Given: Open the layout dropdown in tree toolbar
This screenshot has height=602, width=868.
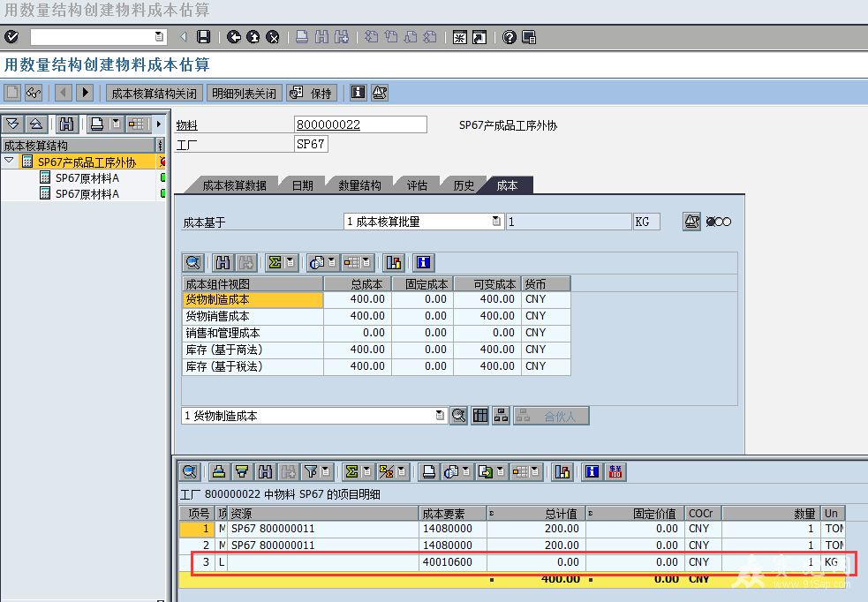Looking at the screenshot, I should (137, 124).
